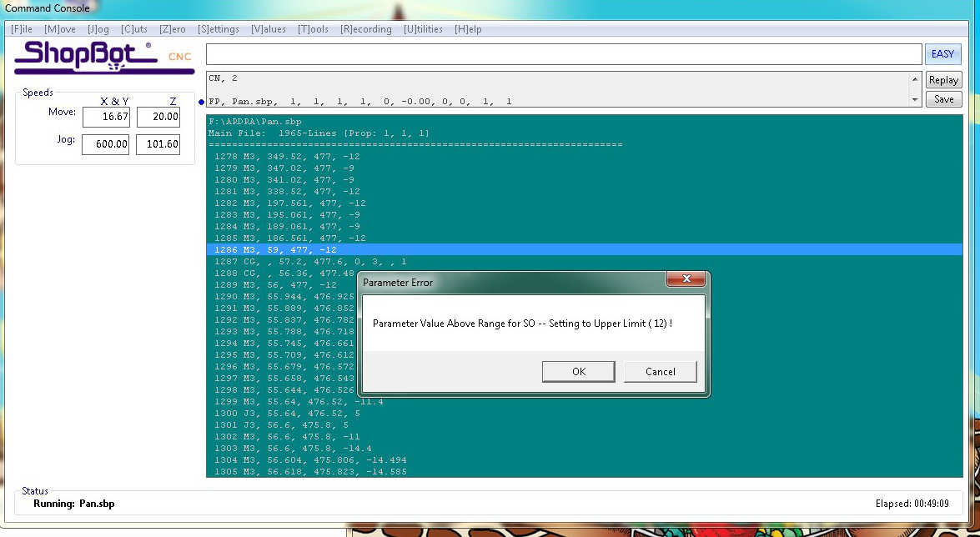Screen dimensions: 980x537
Task: Select line 1283 M3, 195.061, 477, -9
Action: pos(287,214)
